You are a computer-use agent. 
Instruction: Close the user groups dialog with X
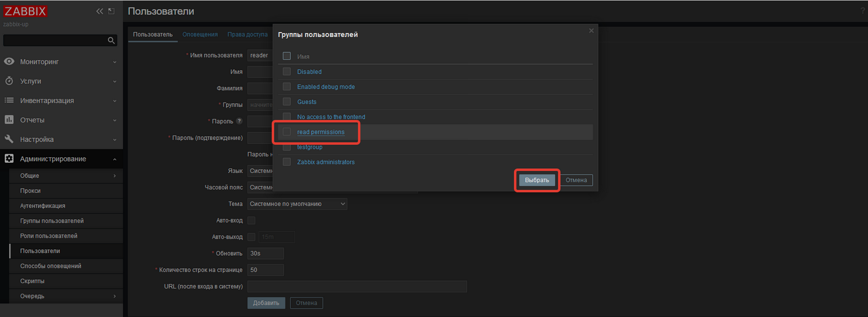click(x=591, y=31)
